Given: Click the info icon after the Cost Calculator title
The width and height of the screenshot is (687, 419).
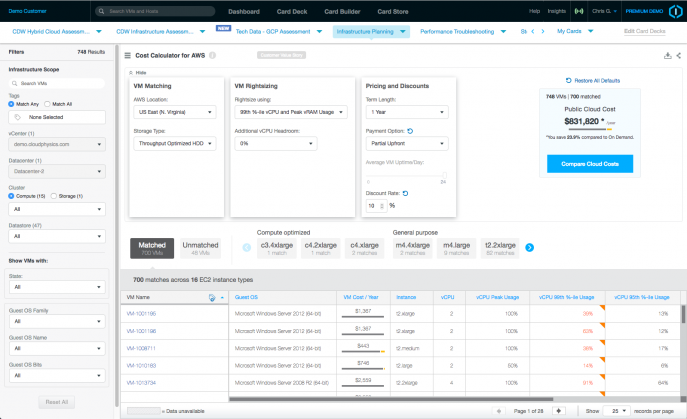Looking at the screenshot, I should (212, 55).
